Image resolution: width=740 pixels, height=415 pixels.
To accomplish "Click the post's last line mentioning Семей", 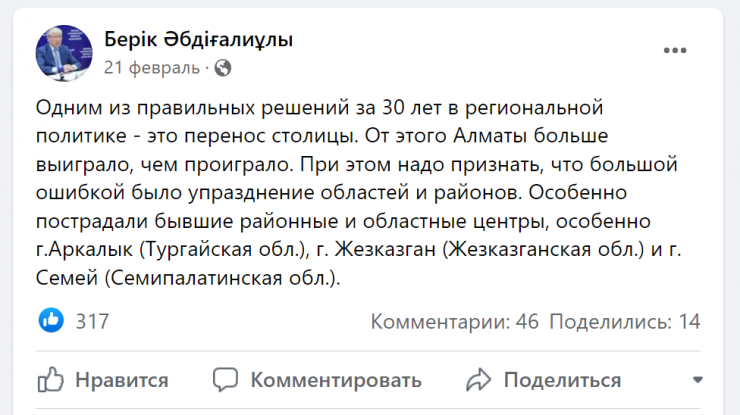I will coord(189,281).
